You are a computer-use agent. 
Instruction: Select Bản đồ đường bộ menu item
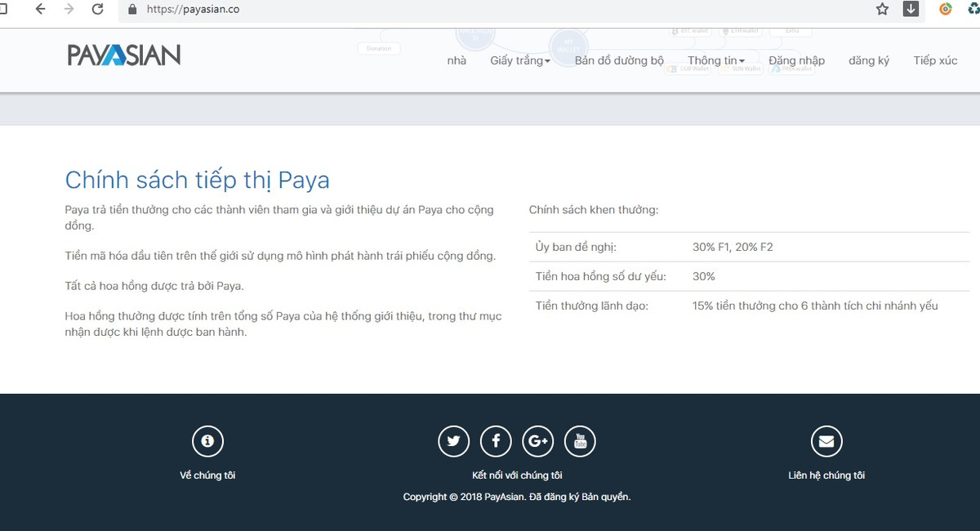tap(619, 60)
